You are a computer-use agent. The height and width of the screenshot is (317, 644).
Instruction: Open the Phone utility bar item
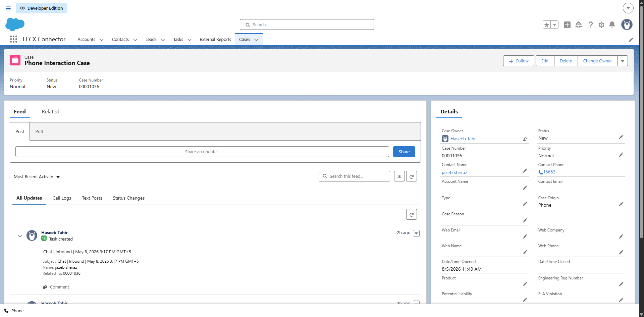click(x=14, y=311)
